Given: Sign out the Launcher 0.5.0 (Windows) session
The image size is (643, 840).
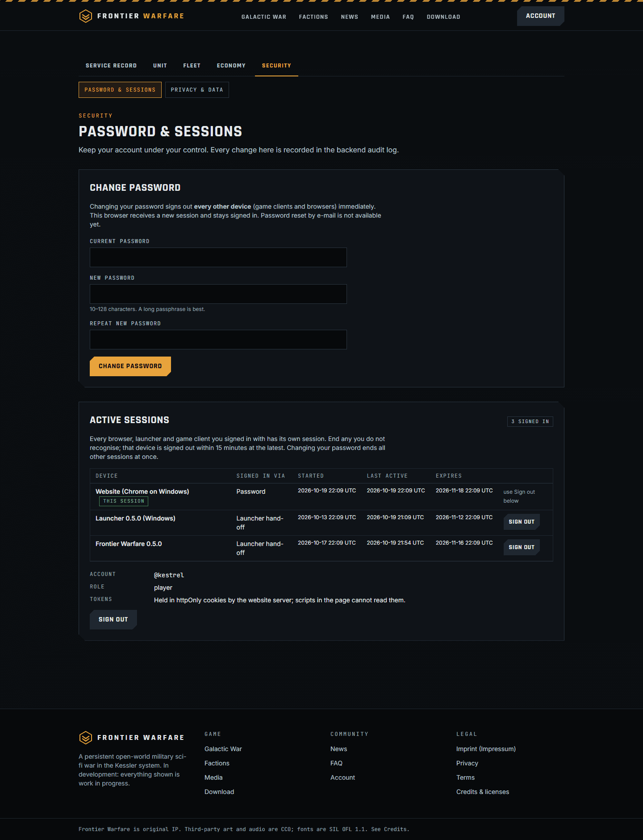Looking at the screenshot, I should point(522,522).
